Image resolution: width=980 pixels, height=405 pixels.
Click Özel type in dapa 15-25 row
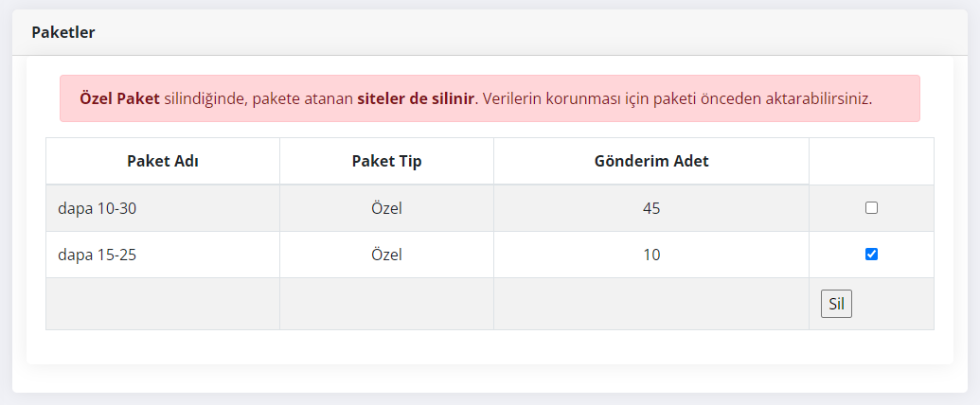[386, 255]
